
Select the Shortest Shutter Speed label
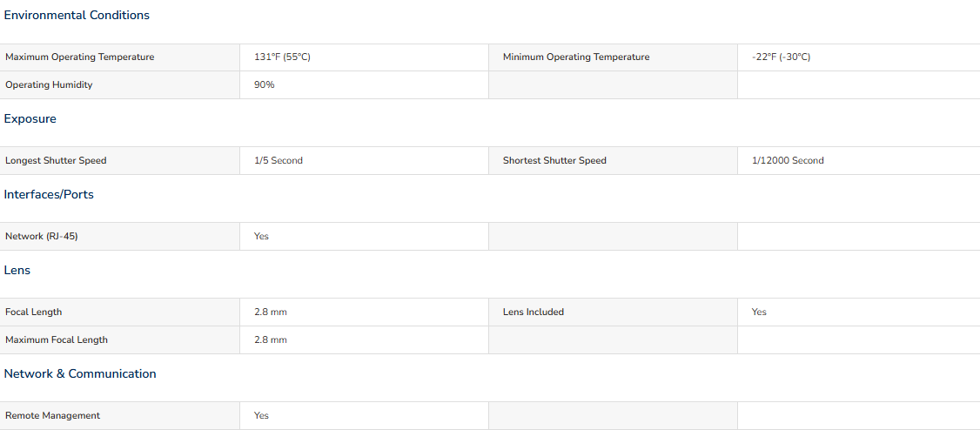pos(554,161)
